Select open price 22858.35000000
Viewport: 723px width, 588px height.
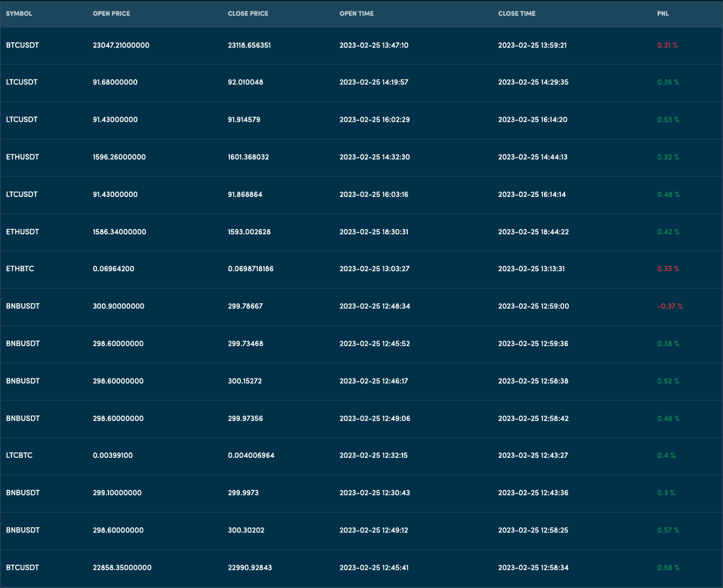tap(122, 568)
